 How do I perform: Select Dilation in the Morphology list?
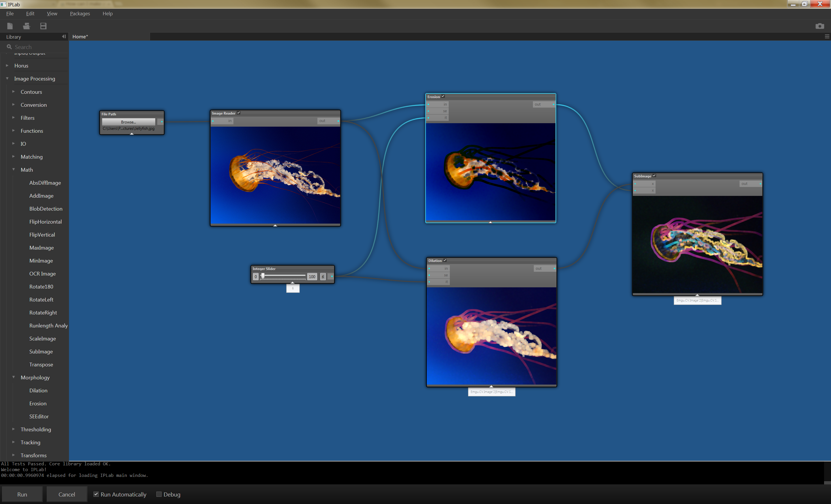38,390
